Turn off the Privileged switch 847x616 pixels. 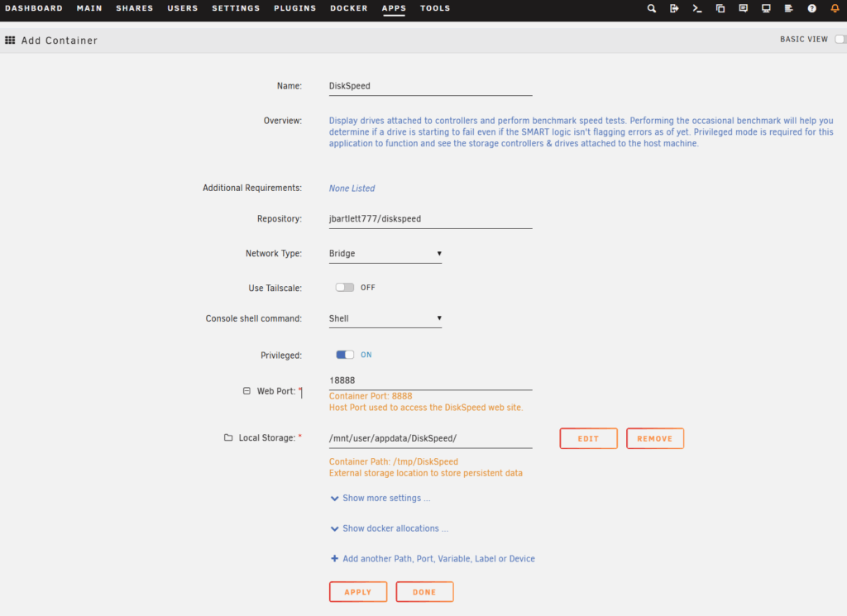pyautogui.click(x=345, y=355)
